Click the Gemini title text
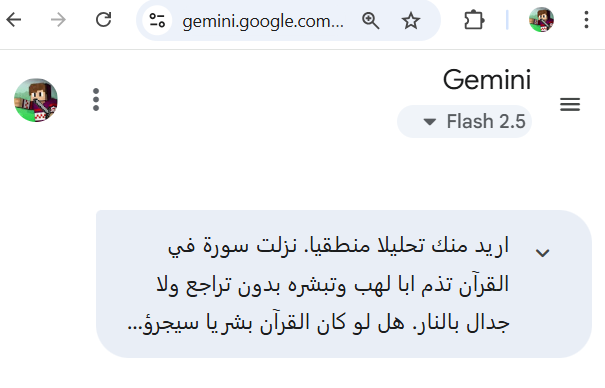The width and height of the screenshot is (605, 388). point(487,80)
